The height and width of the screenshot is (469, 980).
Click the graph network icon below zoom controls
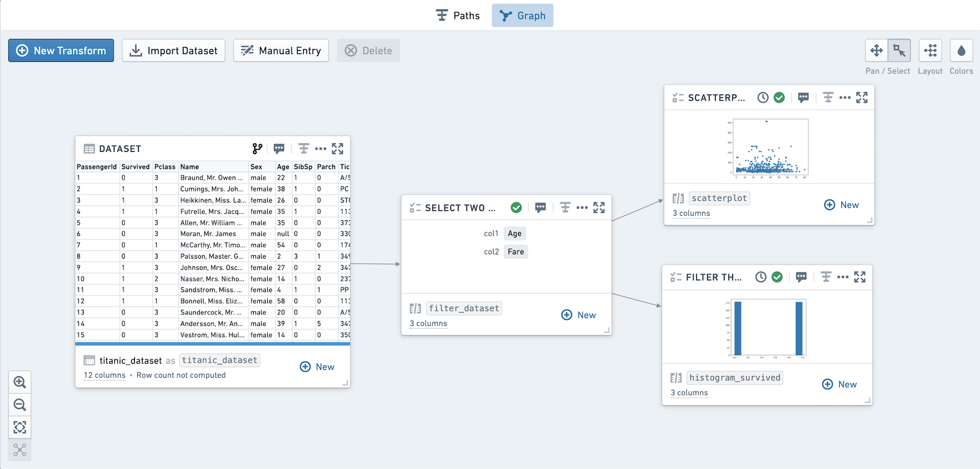(20, 450)
